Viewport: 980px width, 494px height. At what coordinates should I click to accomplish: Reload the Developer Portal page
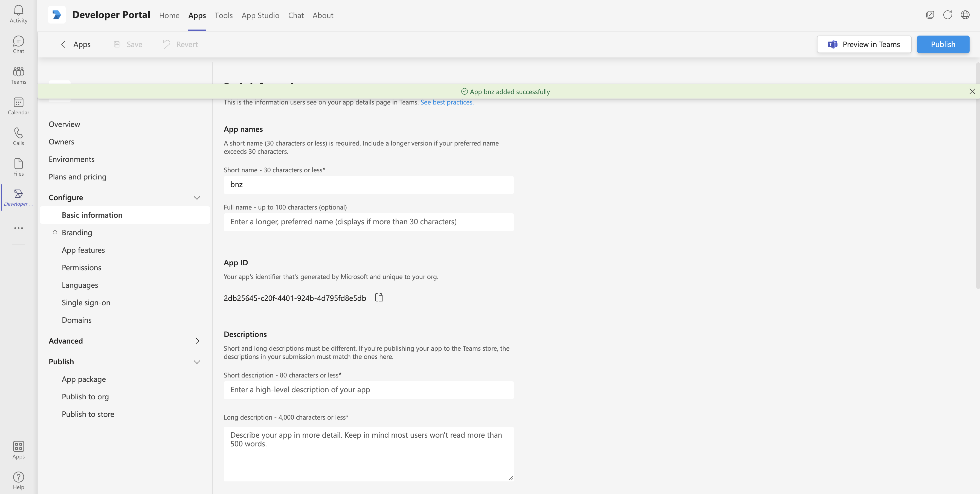[948, 14]
